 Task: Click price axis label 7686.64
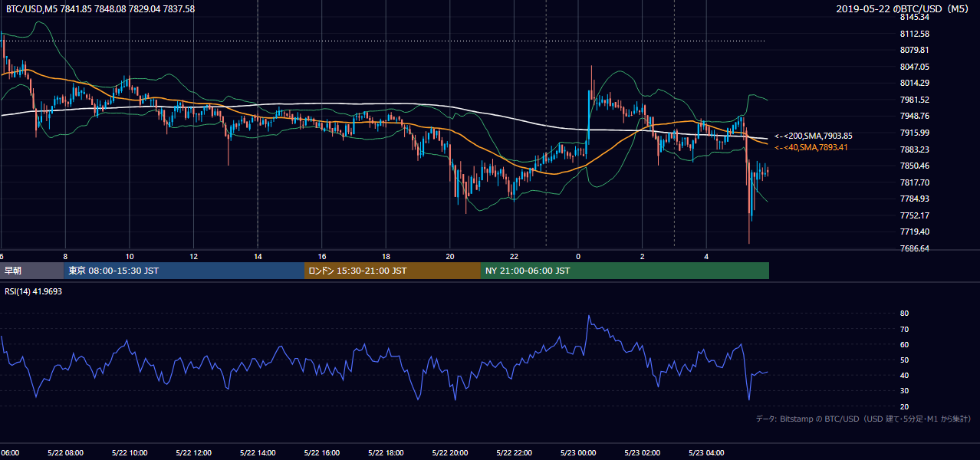pyautogui.click(x=914, y=248)
